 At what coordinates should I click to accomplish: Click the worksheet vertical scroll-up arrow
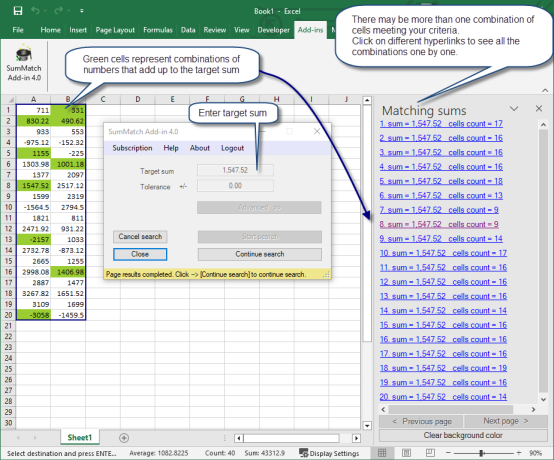pyautogui.click(x=367, y=100)
